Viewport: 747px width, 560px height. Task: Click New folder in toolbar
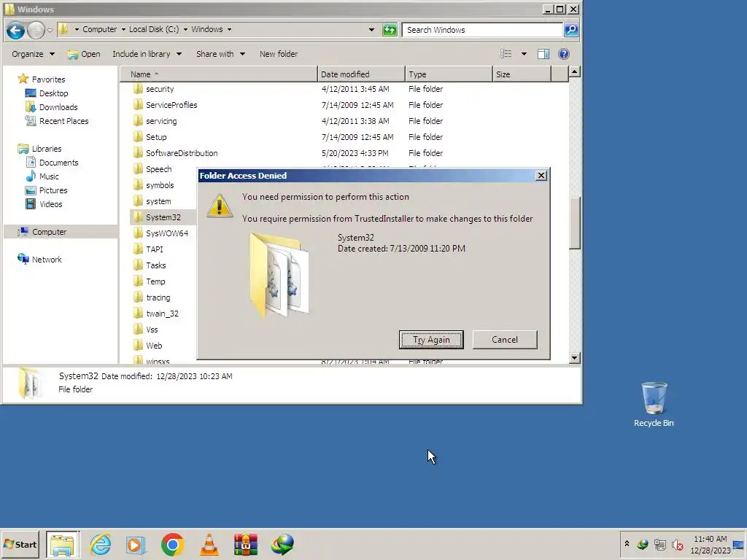(x=279, y=54)
